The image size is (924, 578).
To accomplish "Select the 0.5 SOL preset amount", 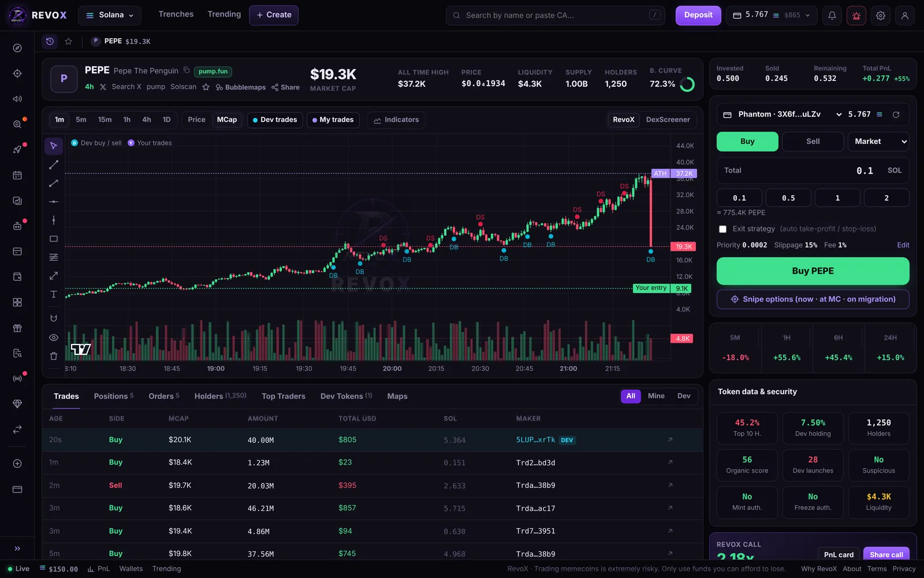I will coord(788,198).
